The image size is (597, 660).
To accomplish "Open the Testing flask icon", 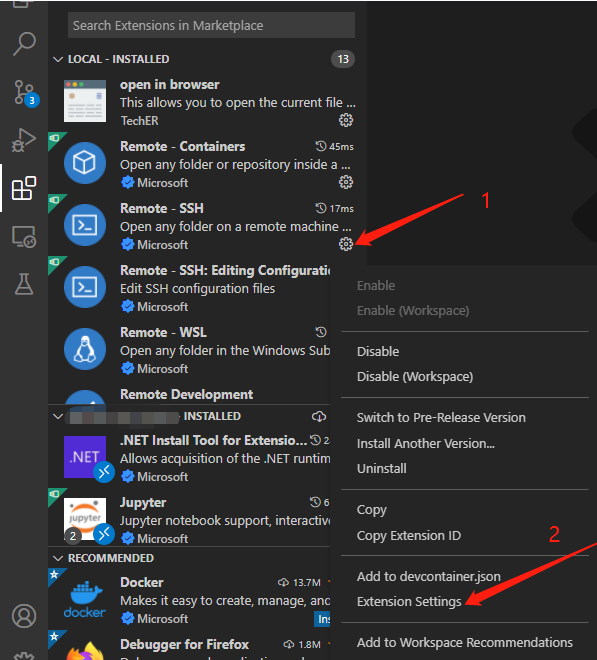I will tap(24, 284).
